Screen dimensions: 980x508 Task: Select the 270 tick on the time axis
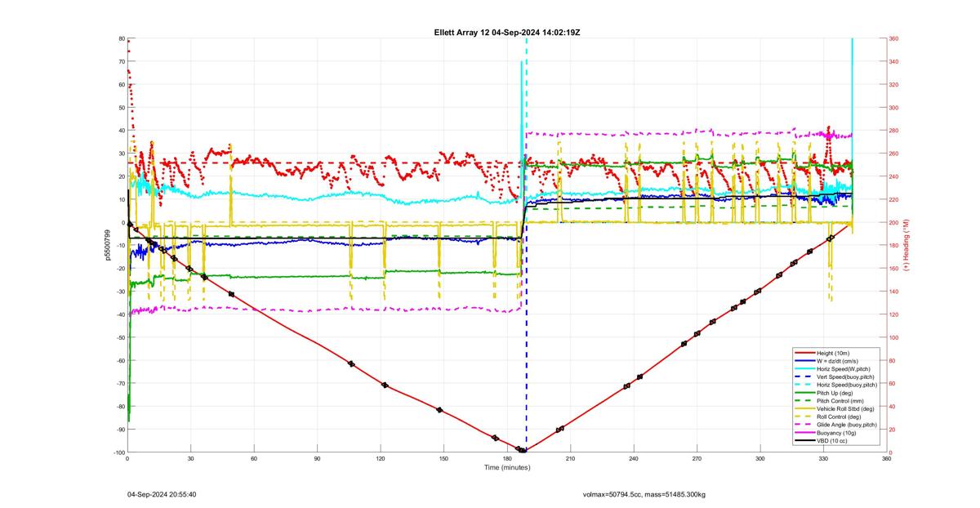coord(697,459)
